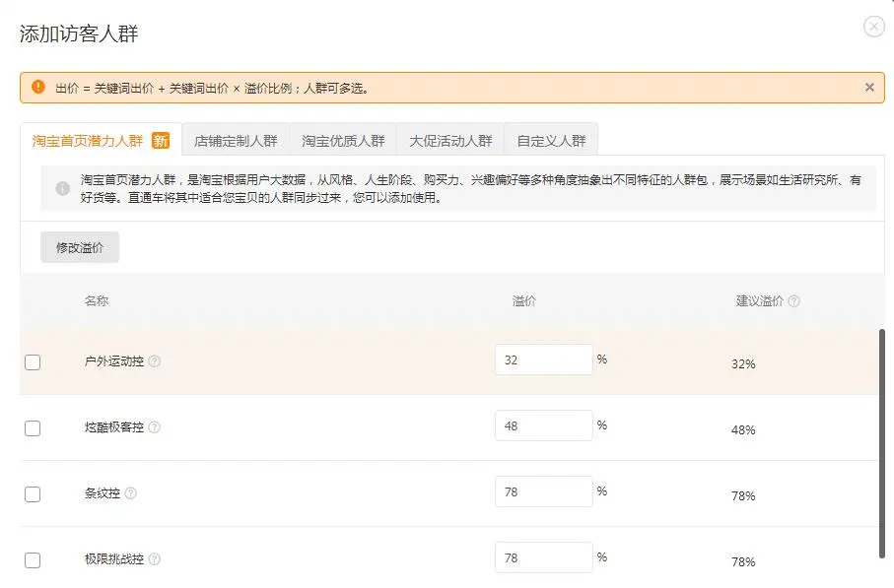Select the 自定义人群 tab
Viewport: 894px width, 588px height.
pos(551,141)
